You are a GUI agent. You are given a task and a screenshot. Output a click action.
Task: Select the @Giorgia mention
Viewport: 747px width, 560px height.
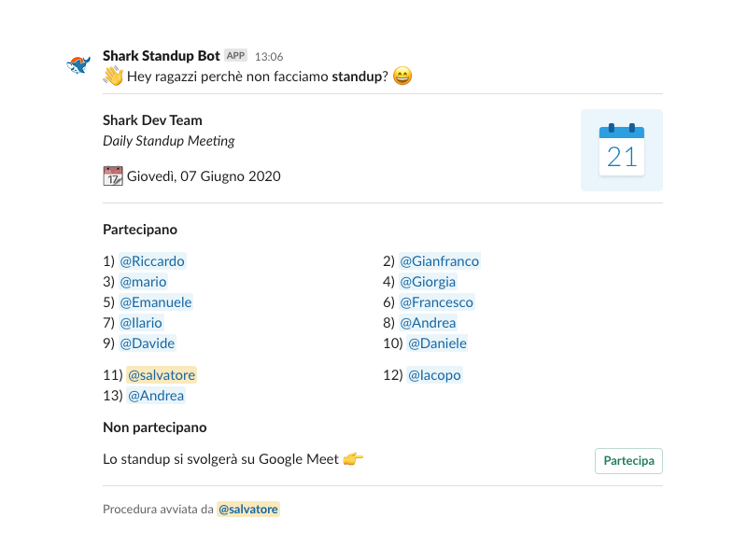point(428,282)
